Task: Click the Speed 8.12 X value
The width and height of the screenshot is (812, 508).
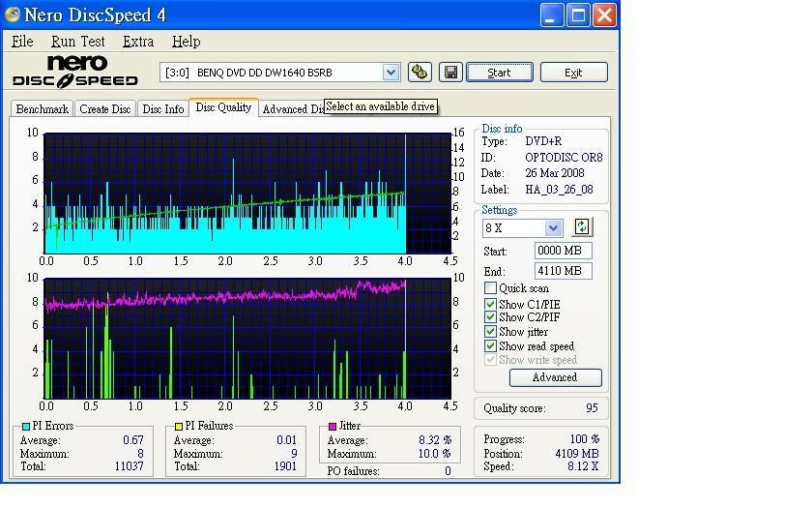Action: tap(583, 466)
